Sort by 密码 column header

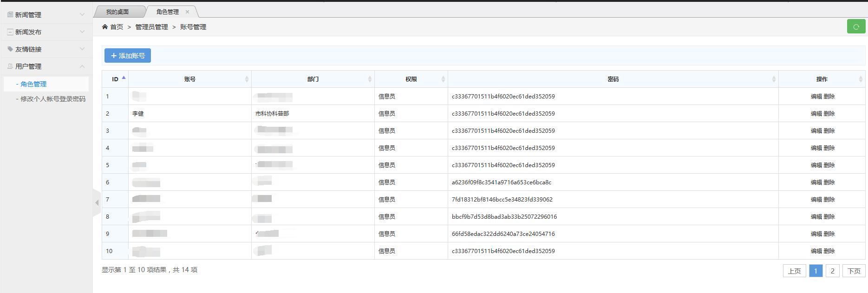point(613,79)
